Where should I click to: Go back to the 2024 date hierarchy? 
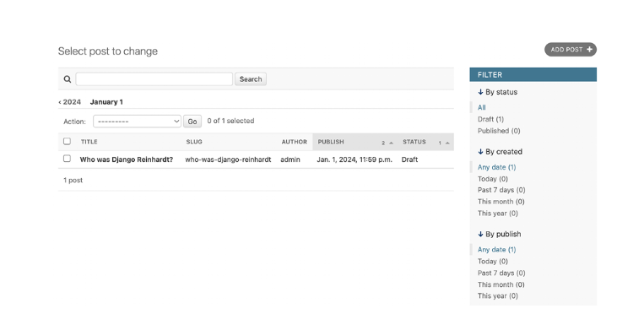pos(69,102)
